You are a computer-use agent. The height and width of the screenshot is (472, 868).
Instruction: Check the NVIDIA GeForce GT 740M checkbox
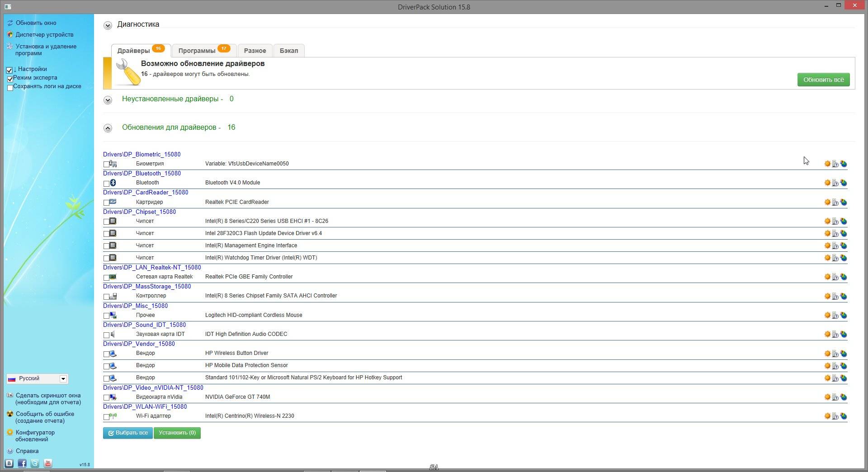click(106, 398)
